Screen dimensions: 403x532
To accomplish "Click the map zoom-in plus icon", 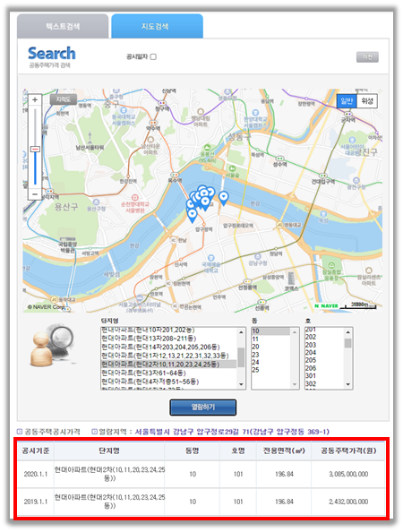I will point(35,99).
